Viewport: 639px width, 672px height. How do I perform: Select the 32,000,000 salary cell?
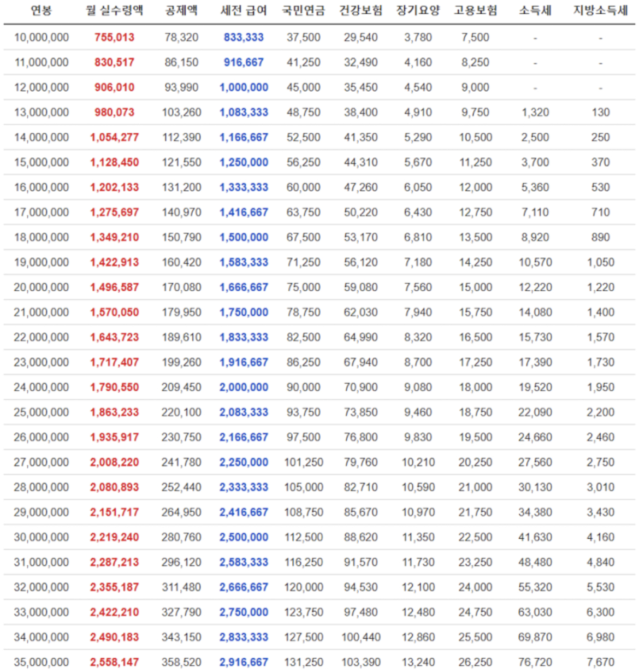click(42, 587)
